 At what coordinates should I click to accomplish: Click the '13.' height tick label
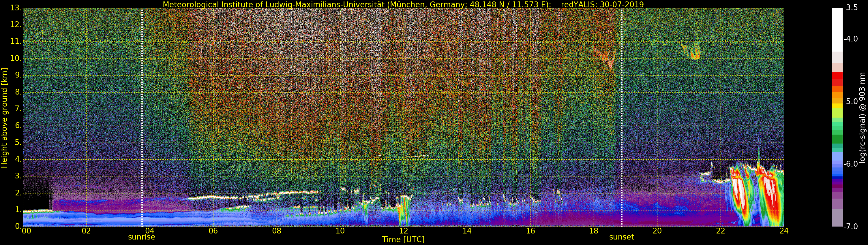(16, 8)
